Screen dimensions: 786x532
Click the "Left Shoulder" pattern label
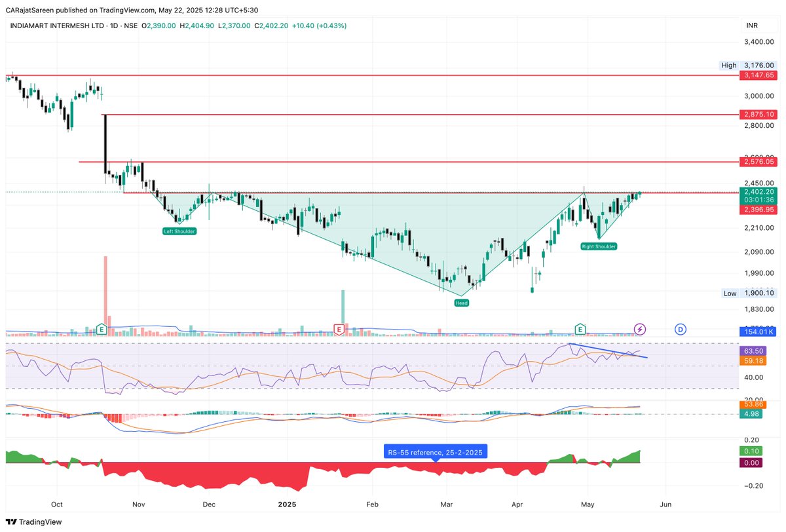click(x=179, y=231)
